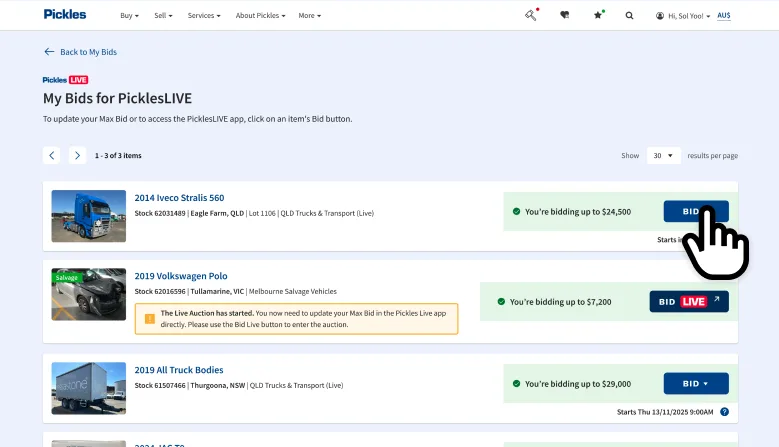Expand the Sell menu
Image resolution: width=779 pixels, height=447 pixels.
pyautogui.click(x=163, y=15)
